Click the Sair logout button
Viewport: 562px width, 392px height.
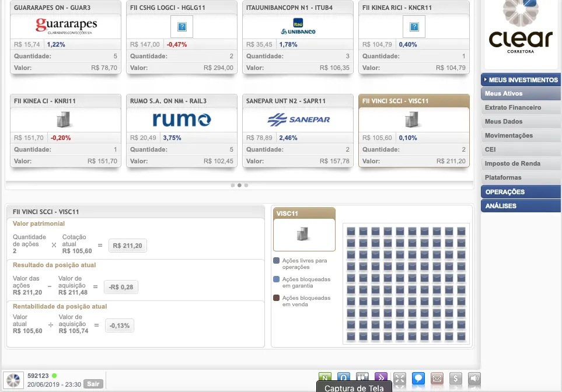tap(93, 384)
